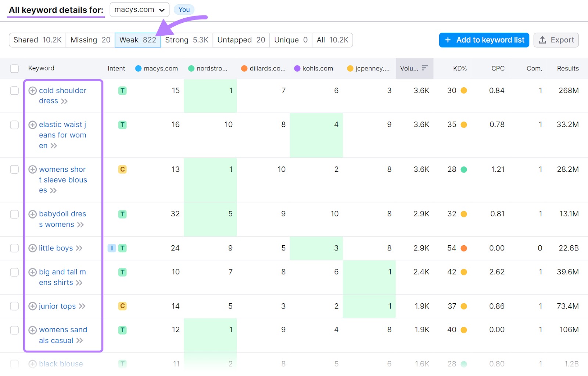Click plus icon beside womens sandals casual
This screenshot has width=588, height=376.
coord(32,330)
